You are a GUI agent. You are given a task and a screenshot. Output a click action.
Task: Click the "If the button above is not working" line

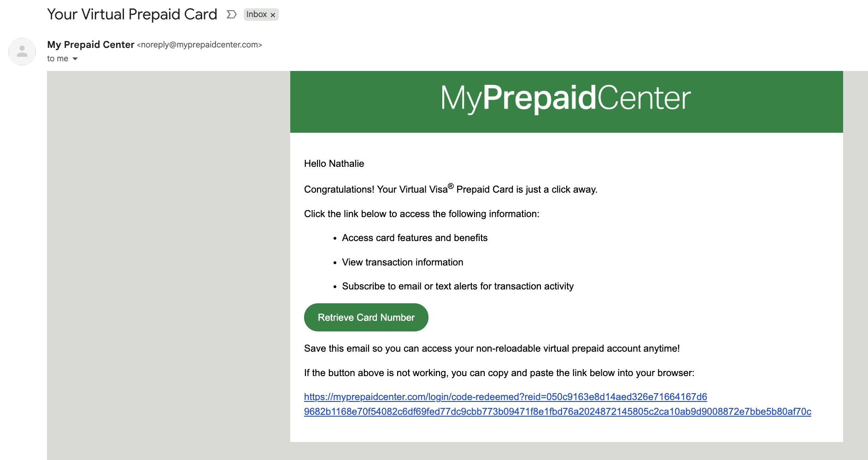[499, 373]
